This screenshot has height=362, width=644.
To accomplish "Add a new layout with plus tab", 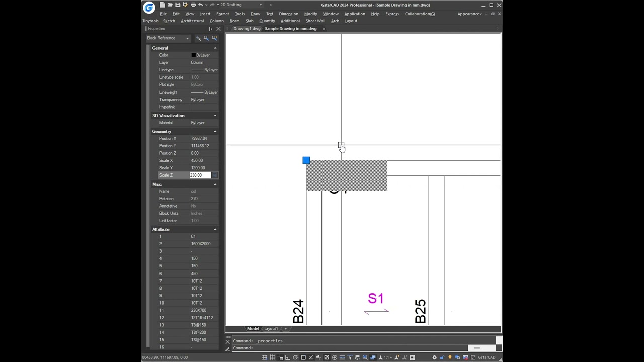I will pos(286,329).
